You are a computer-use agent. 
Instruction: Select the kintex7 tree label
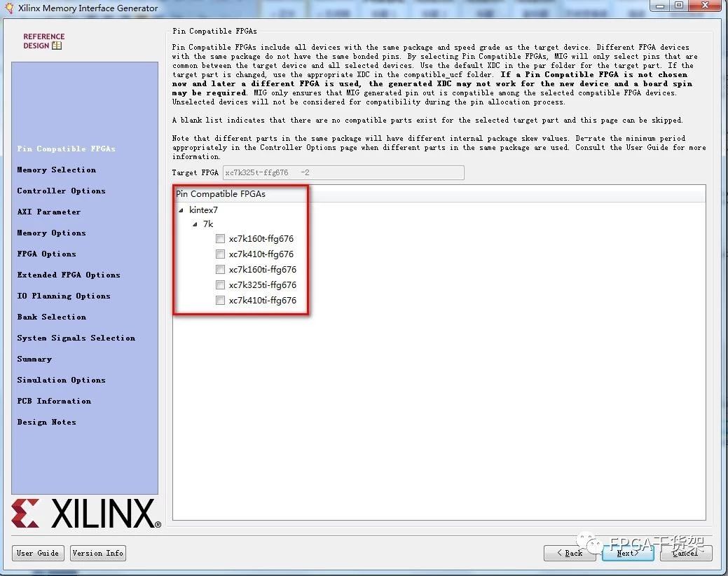203,210
